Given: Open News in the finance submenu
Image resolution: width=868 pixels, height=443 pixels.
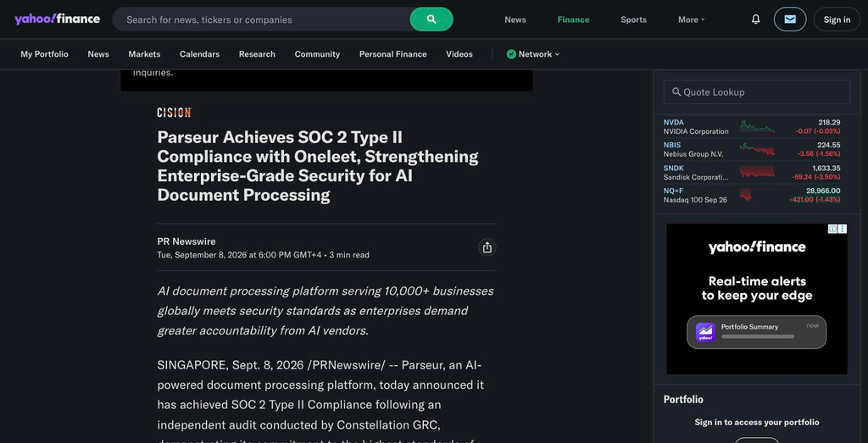Looking at the screenshot, I should tap(98, 54).
